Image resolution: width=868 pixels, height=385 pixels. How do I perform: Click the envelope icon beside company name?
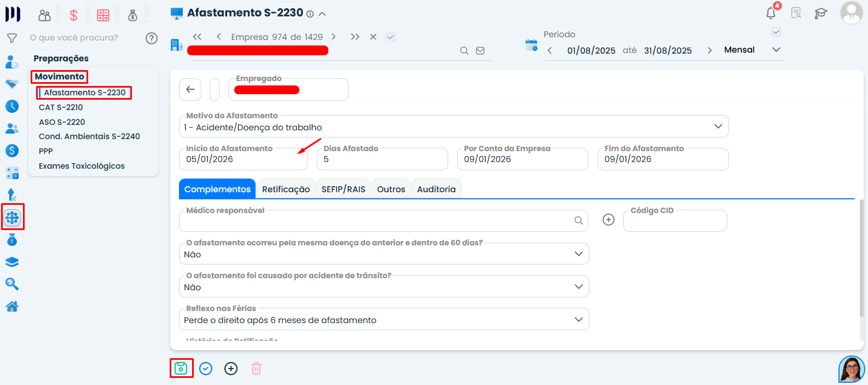click(481, 51)
